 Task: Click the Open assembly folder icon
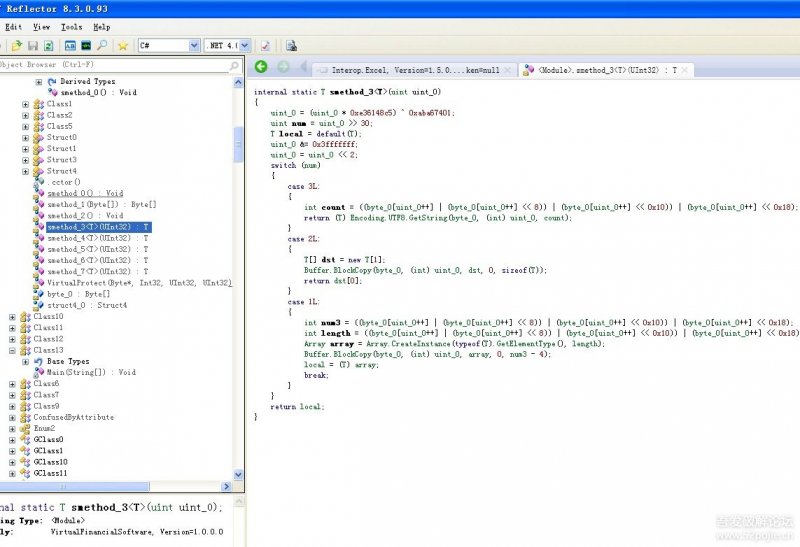pyautogui.click(x=16, y=46)
